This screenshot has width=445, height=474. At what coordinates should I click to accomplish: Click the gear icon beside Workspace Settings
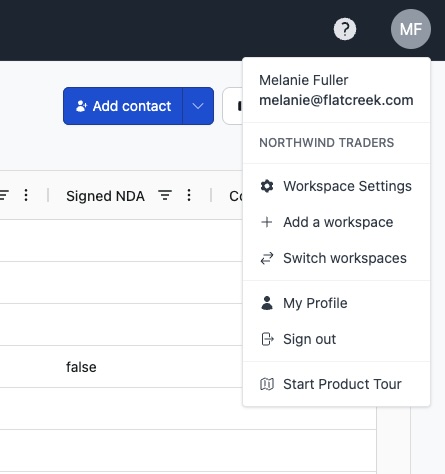267,186
